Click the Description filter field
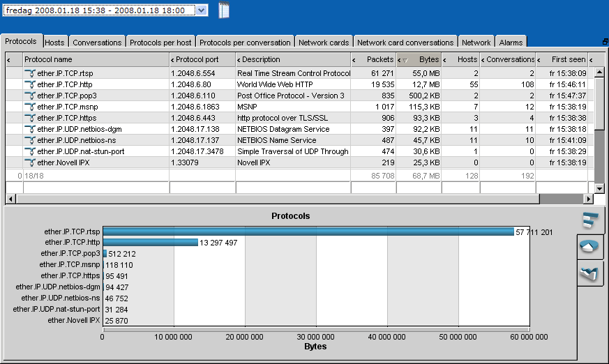 (x=293, y=188)
